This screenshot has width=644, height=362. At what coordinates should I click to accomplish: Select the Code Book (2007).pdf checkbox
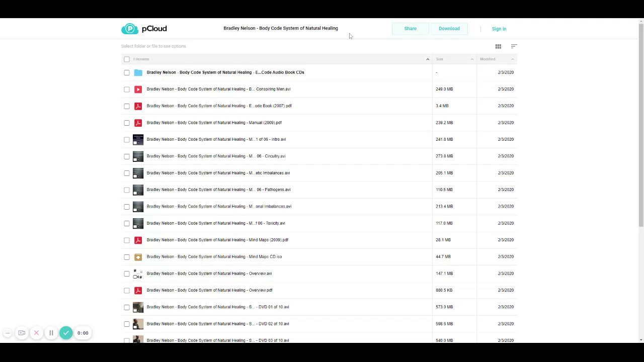pyautogui.click(x=127, y=106)
